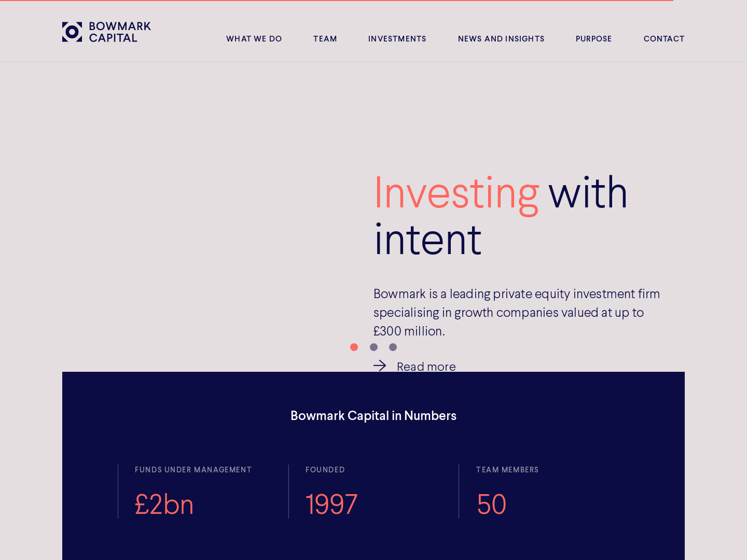
Task: Select the INVESTMENTS navigation link
Action: [397, 38]
